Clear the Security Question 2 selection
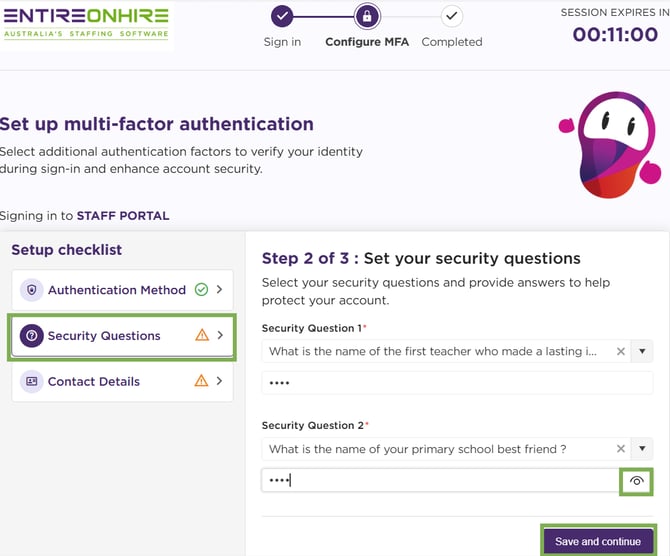This screenshot has height=556, width=670. 620,450
